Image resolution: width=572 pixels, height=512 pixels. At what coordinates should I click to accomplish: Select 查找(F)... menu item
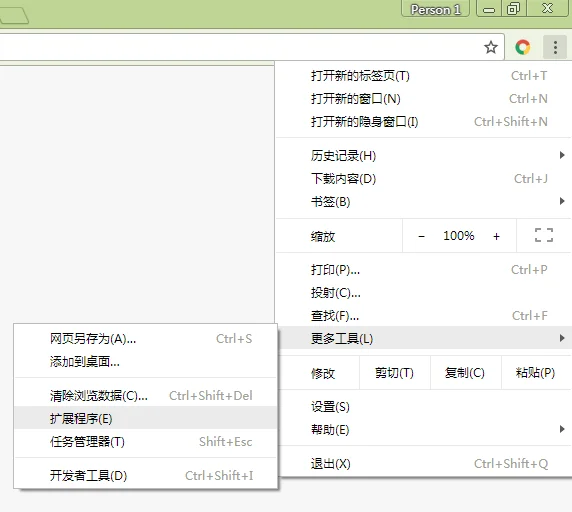[x=423, y=316]
